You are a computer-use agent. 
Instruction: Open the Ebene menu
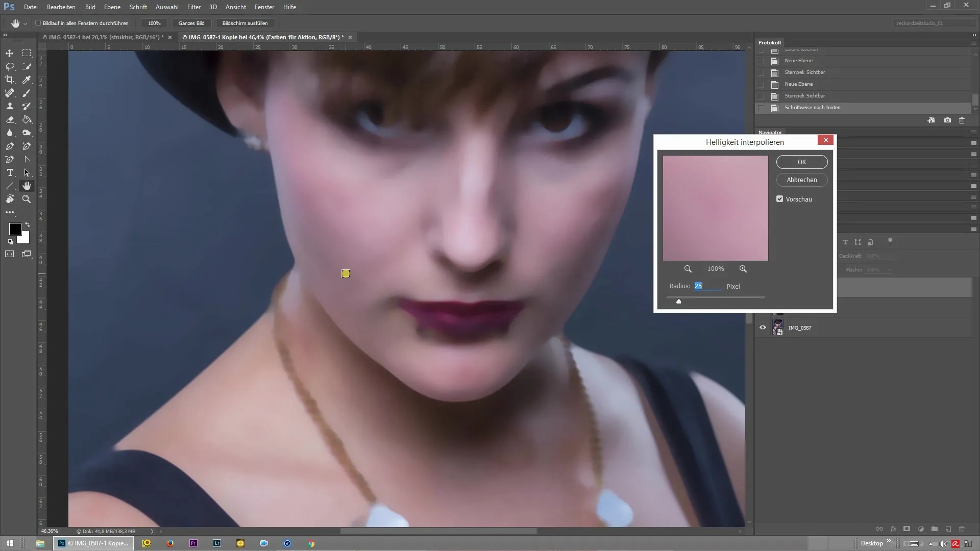pyautogui.click(x=112, y=7)
